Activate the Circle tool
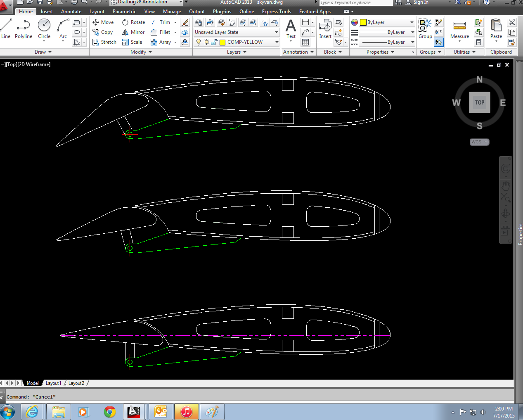Image resolution: width=523 pixels, height=420 pixels. point(44,28)
